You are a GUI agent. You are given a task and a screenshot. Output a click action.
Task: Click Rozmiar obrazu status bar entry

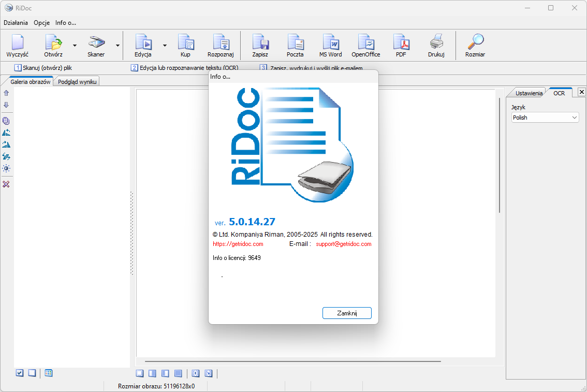(x=156, y=386)
